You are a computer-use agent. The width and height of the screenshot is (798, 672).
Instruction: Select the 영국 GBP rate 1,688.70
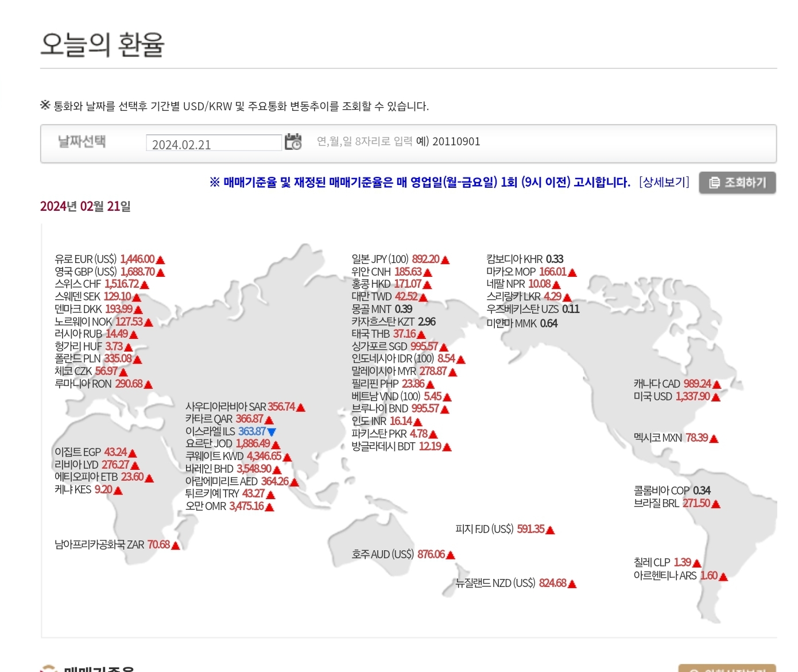[138, 272]
